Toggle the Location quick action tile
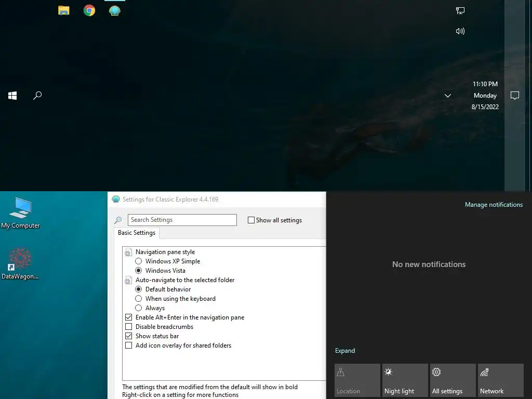The height and width of the screenshot is (399, 532). tap(357, 380)
